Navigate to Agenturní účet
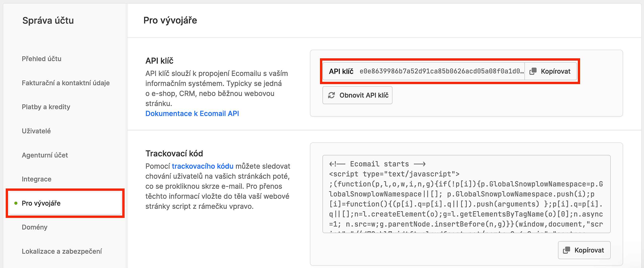 pyautogui.click(x=45, y=155)
